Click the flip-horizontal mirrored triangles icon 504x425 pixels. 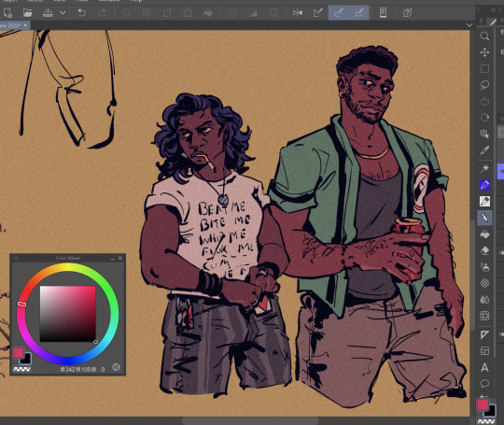pyautogui.click(x=298, y=13)
